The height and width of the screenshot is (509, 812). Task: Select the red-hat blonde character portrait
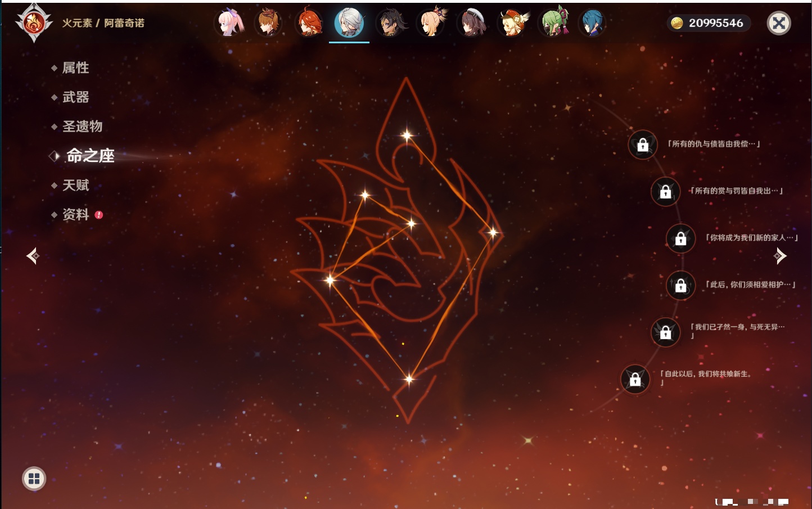[513, 23]
